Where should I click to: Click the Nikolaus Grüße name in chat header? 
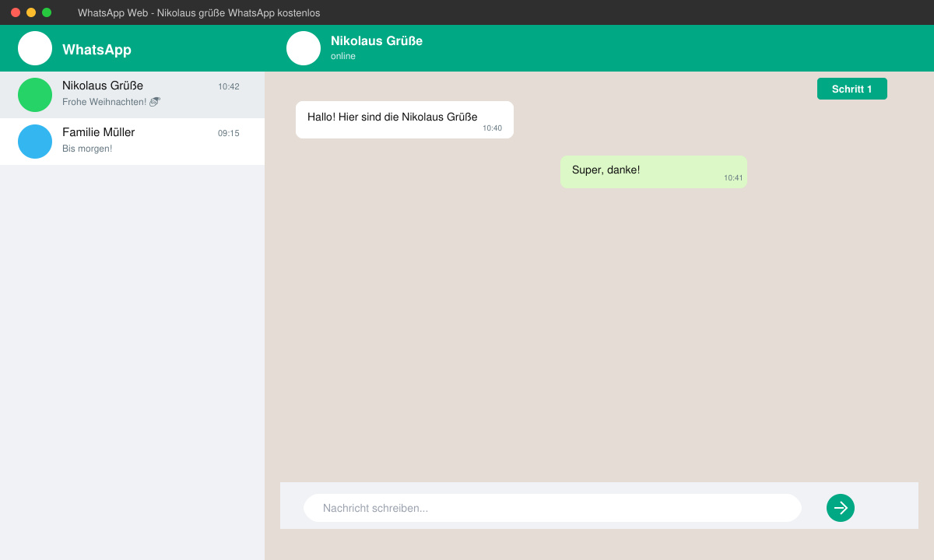[x=377, y=41]
